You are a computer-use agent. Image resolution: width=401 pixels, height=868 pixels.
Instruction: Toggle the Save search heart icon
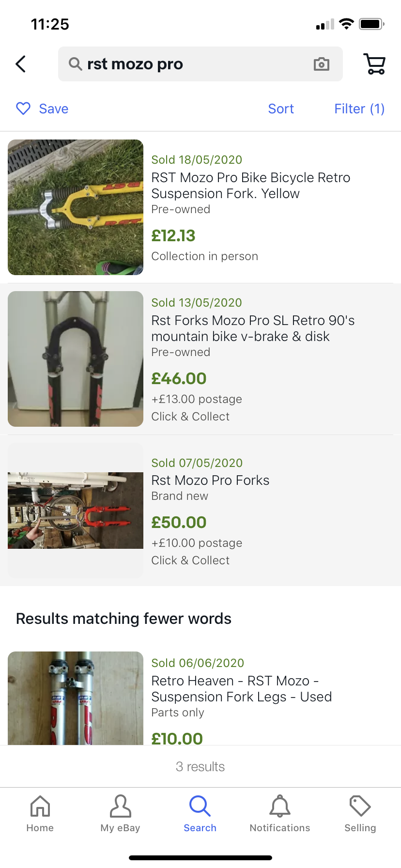[23, 108]
